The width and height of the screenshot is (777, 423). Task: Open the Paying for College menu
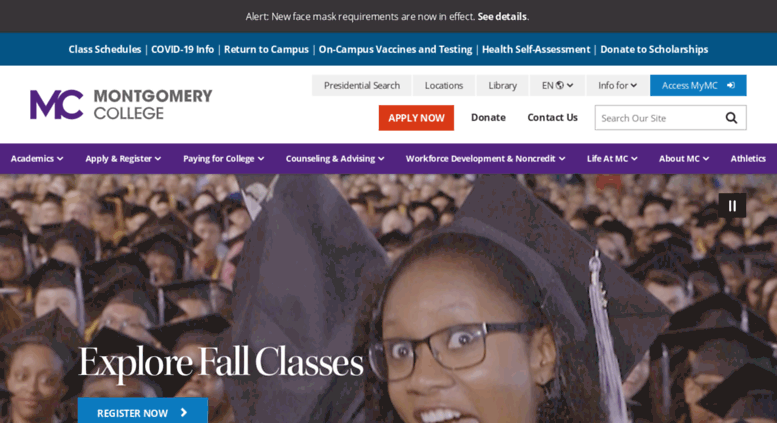click(223, 159)
